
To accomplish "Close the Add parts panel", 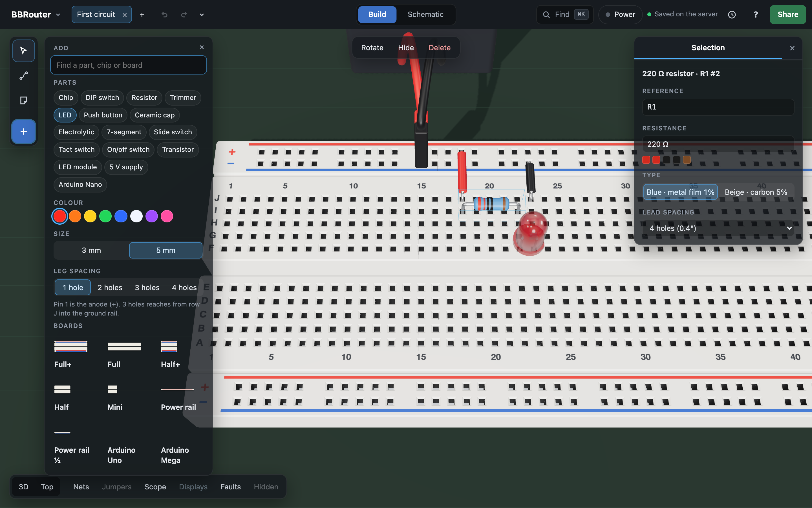I will coord(202,47).
